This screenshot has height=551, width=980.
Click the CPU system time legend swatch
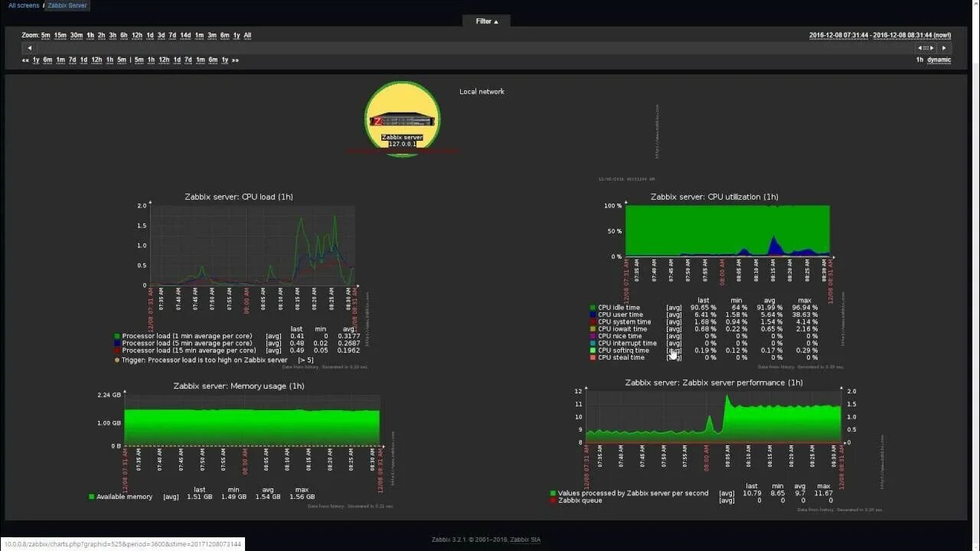coord(593,322)
